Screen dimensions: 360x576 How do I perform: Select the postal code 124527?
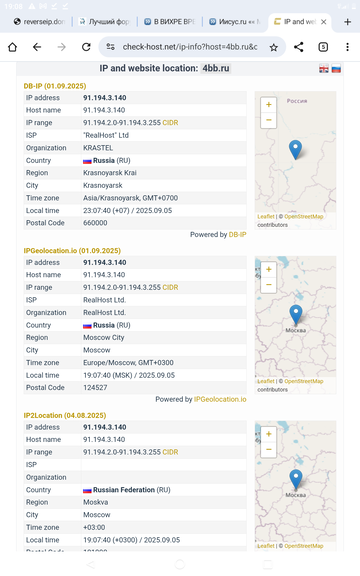[95, 388]
